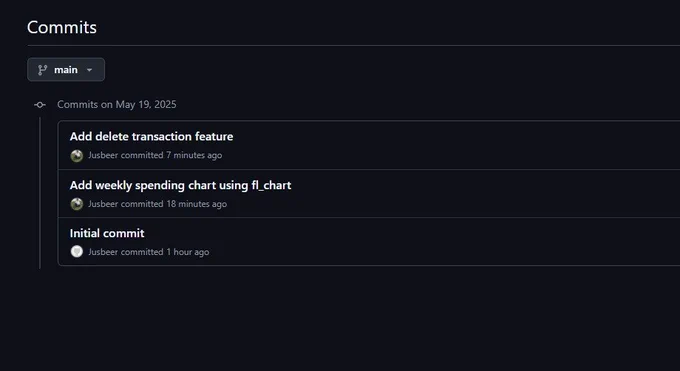Click Jusbeer avatar on weekly spending commit

click(77, 204)
